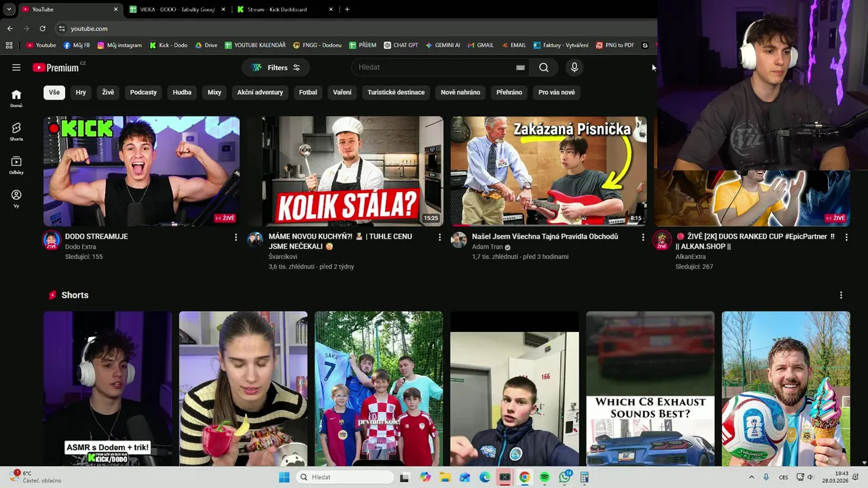Open the Which C8 Exhaust Short
This screenshot has width=868, height=488.
(x=650, y=389)
